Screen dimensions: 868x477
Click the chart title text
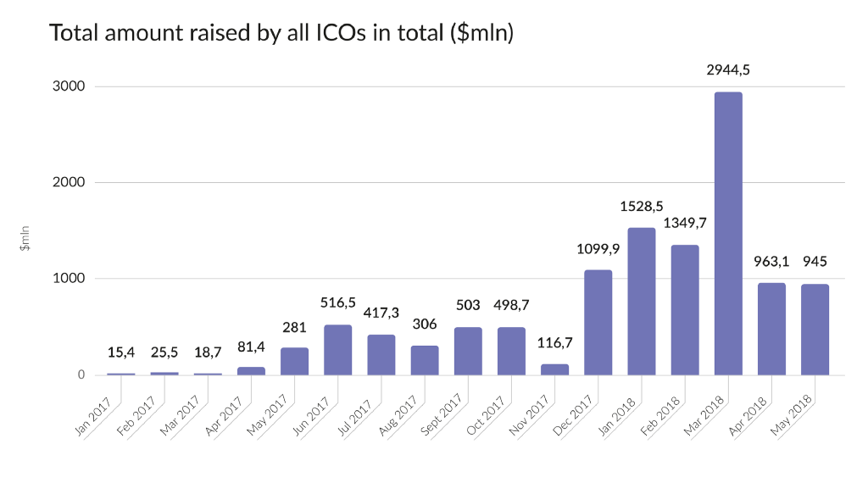tap(281, 34)
